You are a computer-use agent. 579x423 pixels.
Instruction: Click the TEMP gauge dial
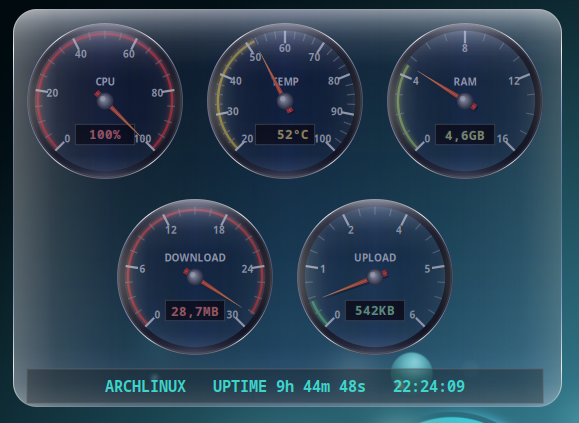click(x=285, y=101)
